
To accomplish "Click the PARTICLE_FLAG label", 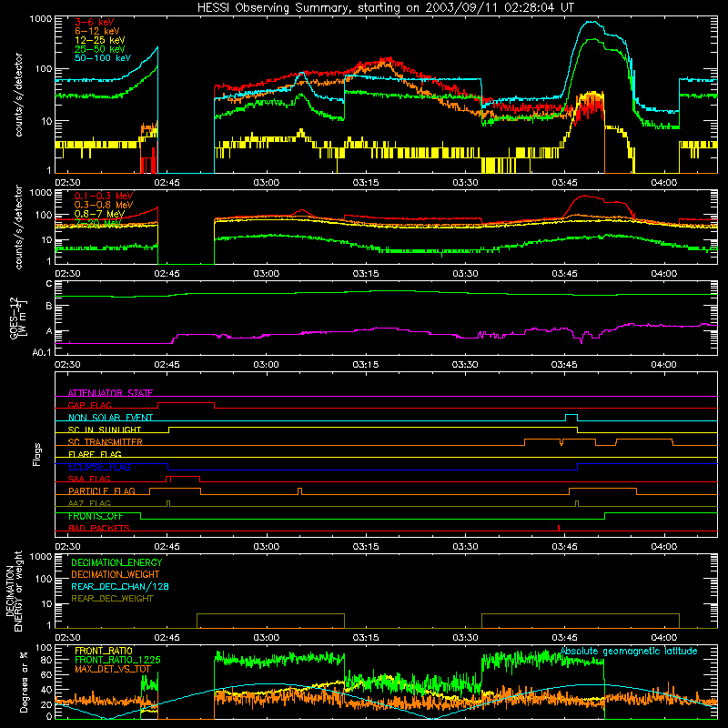I will pyautogui.click(x=102, y=491).
